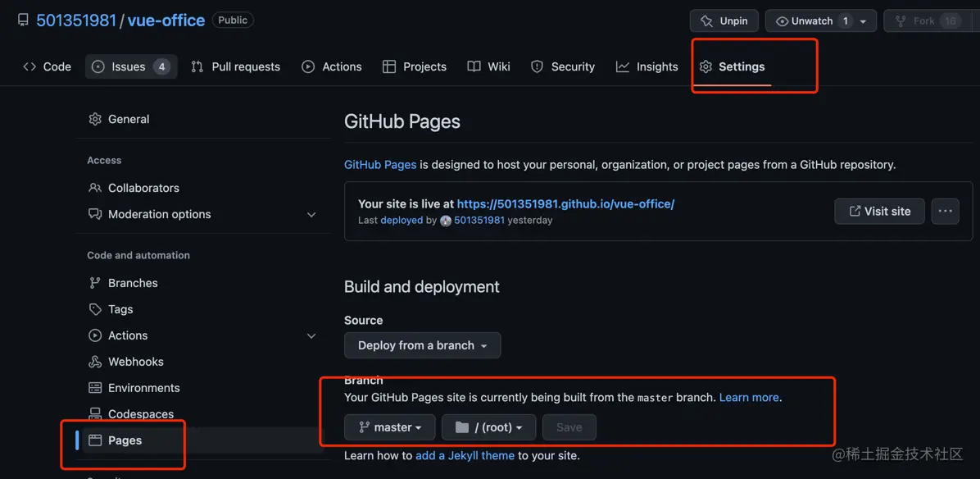Select Pages in the settings sidebar
This screenshot has width=980, height=479.
[x=124, y=440]
